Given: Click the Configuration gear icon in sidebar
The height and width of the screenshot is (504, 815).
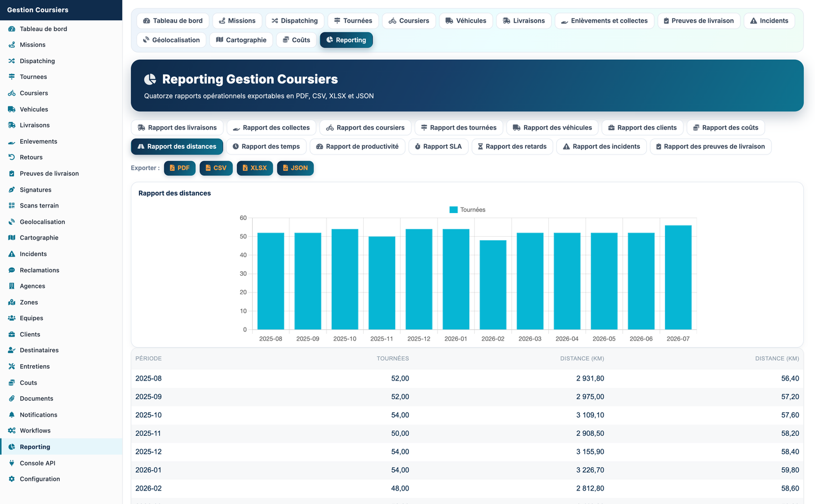Looking at the screenshot, I should pos(11,479).
